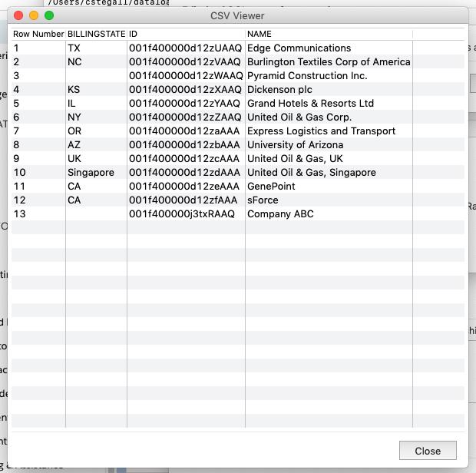This screenshot has width=476, height=473.
Task: Click ID 001f400000d12zZAAQ
Action: (186, 117)
